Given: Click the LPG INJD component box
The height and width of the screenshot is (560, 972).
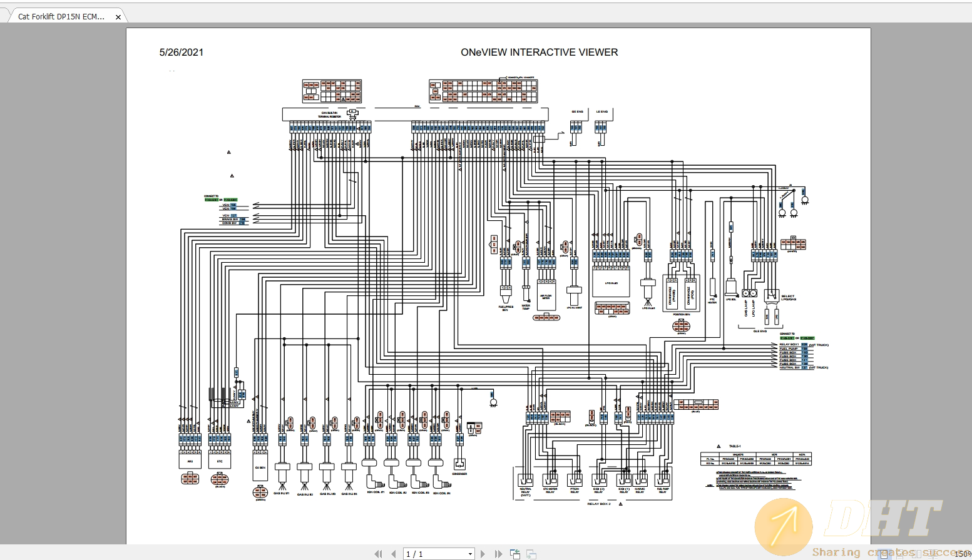Looking at the screenshot, I should (611, 283).
